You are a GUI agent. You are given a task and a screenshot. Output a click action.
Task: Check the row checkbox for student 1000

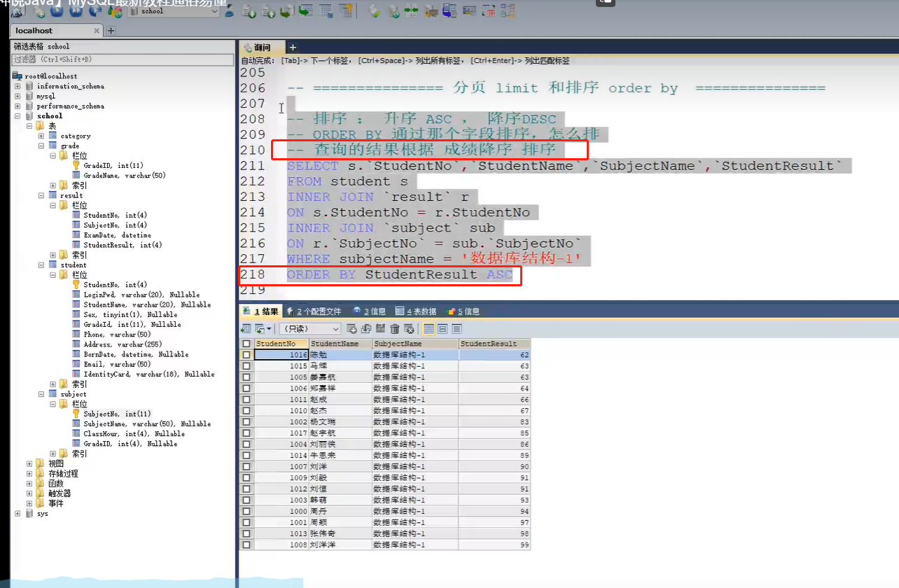(246, 511)
